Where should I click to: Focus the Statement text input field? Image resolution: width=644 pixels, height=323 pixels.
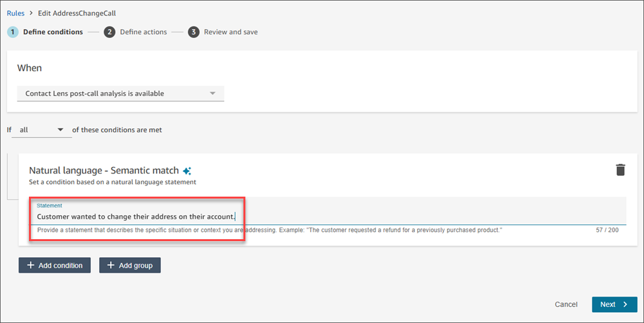[322, 217]
